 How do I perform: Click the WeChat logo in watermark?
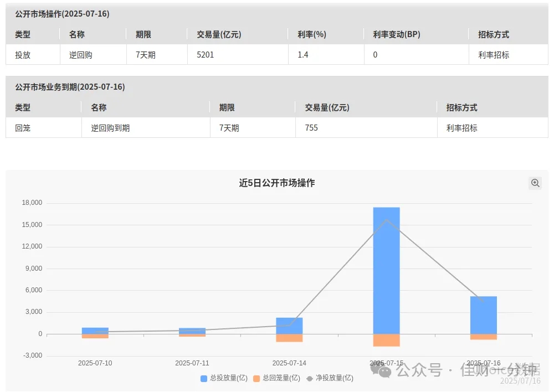381,370
